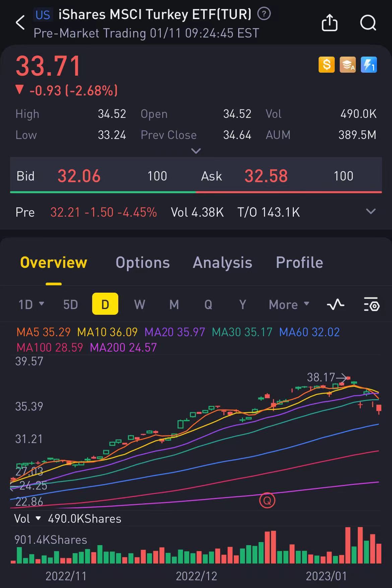Viewport: 392px width, 588px height.
Task: Tap the Prev Close value 34.64
Action: pyautogui.click(x=237, y=135)
